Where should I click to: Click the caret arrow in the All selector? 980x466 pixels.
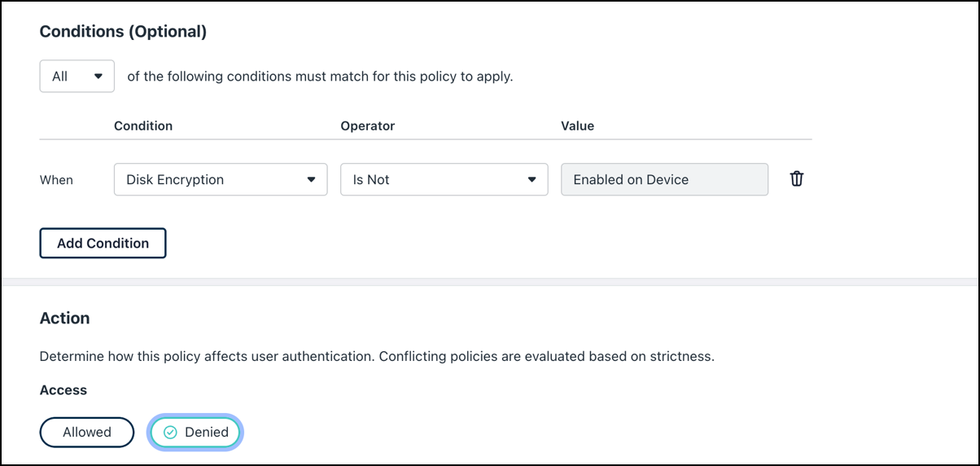coord(98,77)
